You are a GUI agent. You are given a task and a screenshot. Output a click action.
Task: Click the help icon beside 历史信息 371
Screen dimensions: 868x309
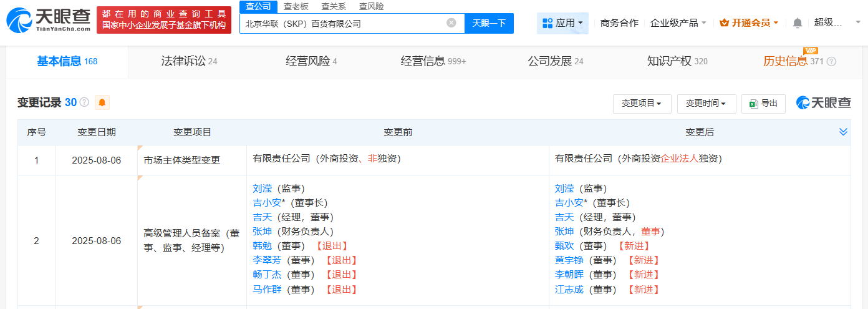pyautogui.click(x=831, y=62)
